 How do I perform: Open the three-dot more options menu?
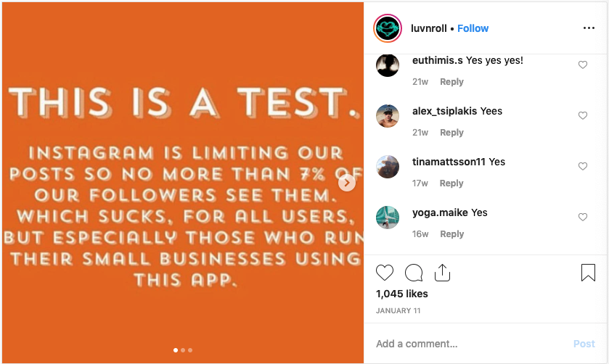(589, 28)
